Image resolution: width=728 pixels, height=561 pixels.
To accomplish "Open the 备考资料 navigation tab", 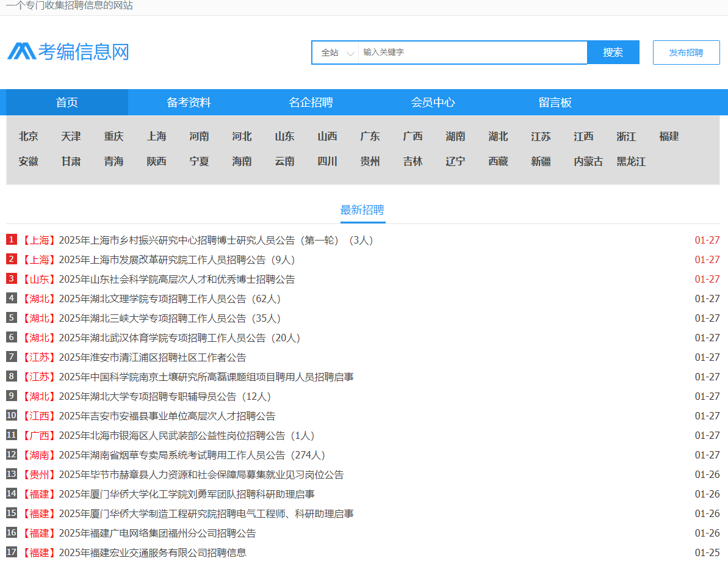I will pos(189,103).
